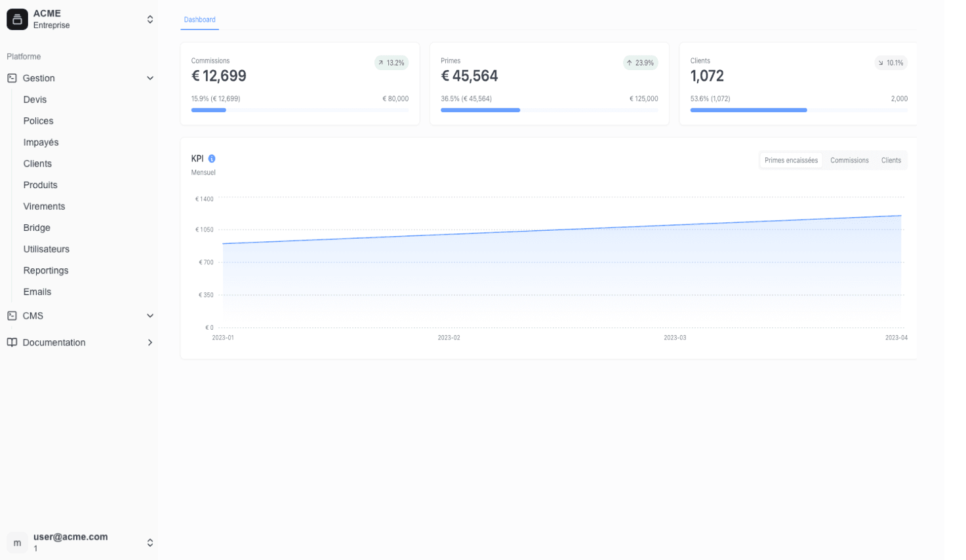Screen dimensions: 966x560
Task: Go to Polices page
Action: point(38,121)
